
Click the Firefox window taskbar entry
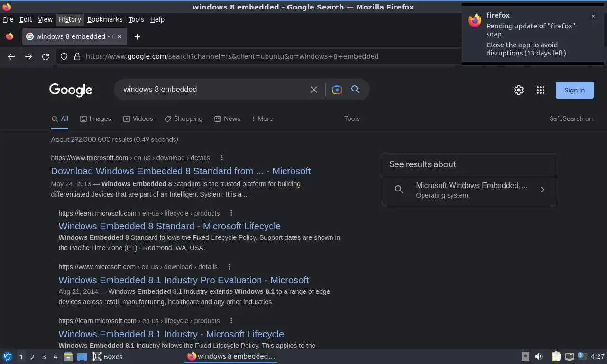[x=231, y=356]
